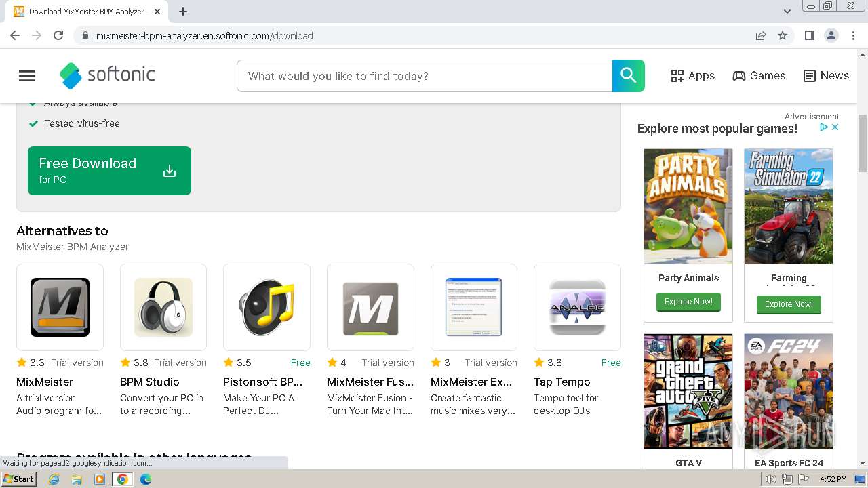Open the Pistonsoft BPM speaker icon
Viewport: 868px width, 488px height.
pos(267,307)
